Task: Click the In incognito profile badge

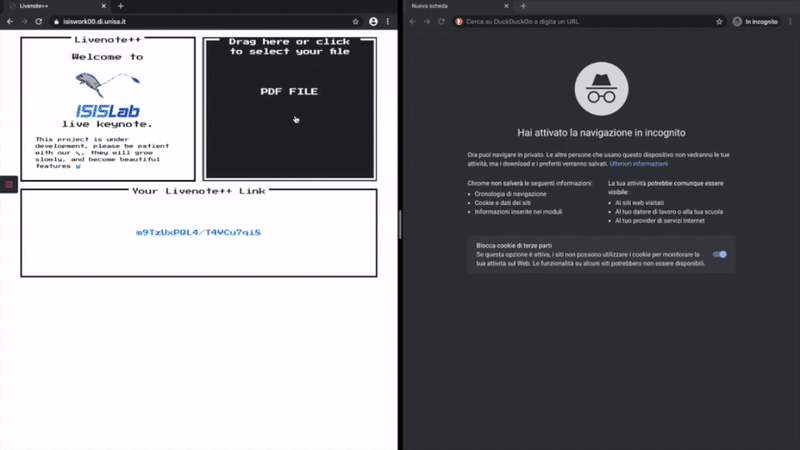Action: pos(756,21)
